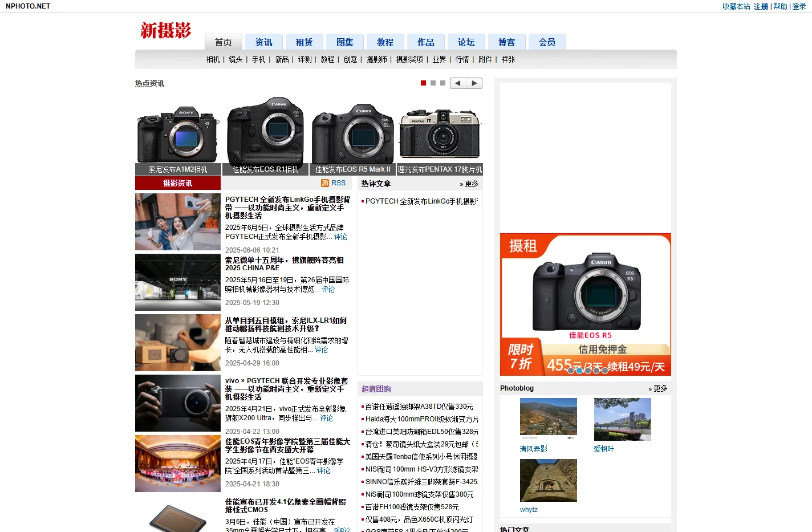Screen dimensions: 812x532
Task: Go to 评测 subcategory
Action: click(x=305, y=59)
